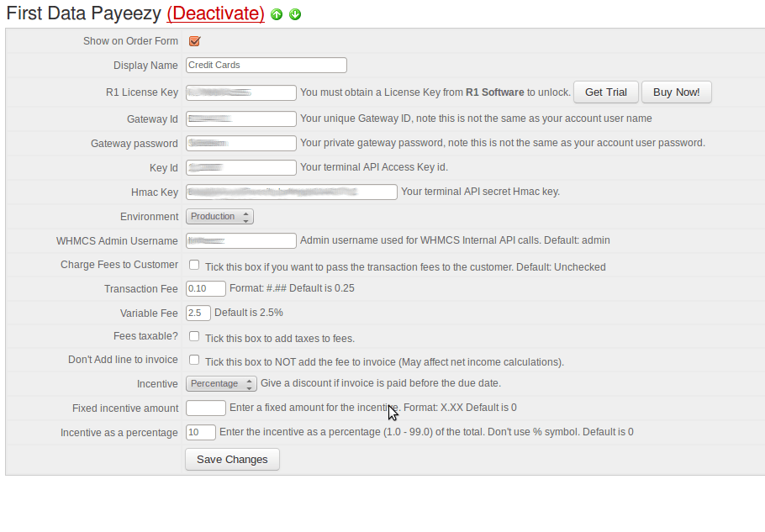Click the 'Show on Order Form' label

point(130,41)
